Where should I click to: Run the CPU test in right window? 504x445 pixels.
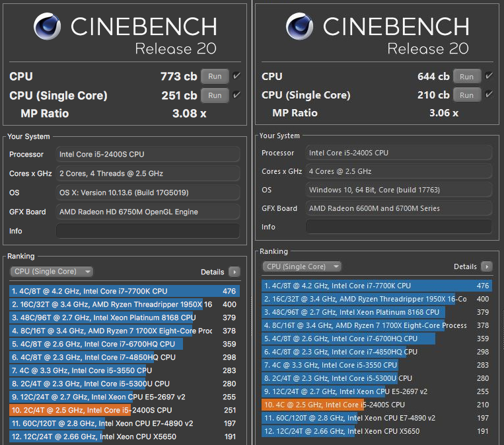tap(467, 76)
